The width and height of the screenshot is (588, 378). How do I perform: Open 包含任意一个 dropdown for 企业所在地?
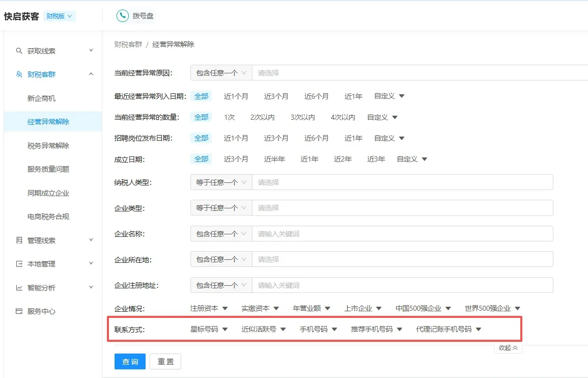(x=221, y=259)
